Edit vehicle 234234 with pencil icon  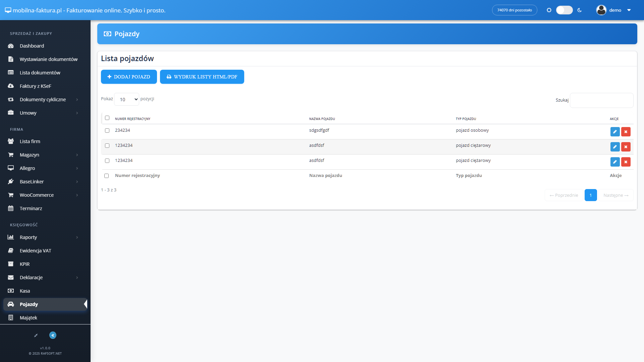click(615, 132)
